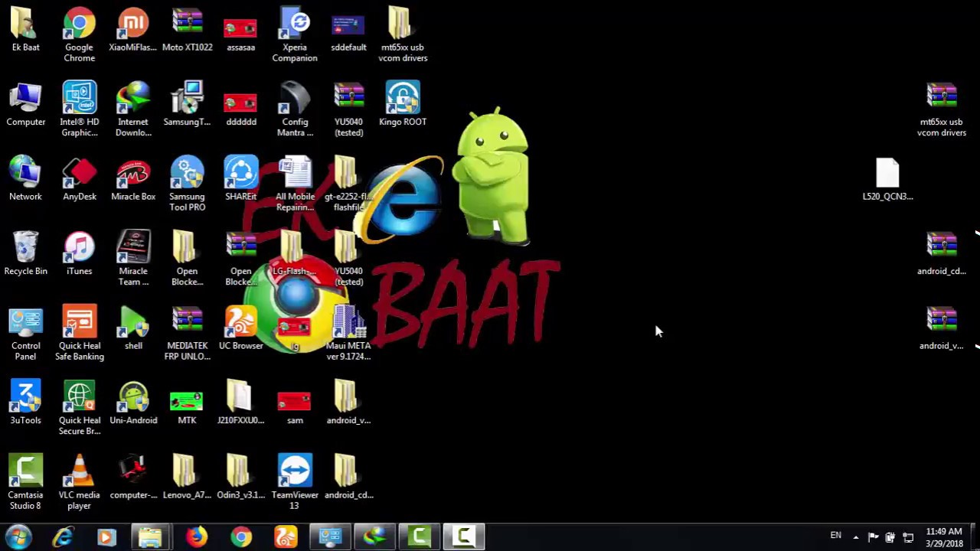The height and width of the screenshot is (551, 980).
Task: Open Xperia Companion shortcut
Action: pos(295,35)
